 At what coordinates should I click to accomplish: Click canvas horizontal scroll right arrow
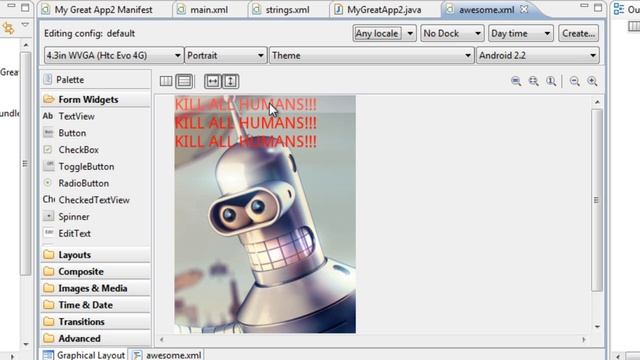coord(584,339)
